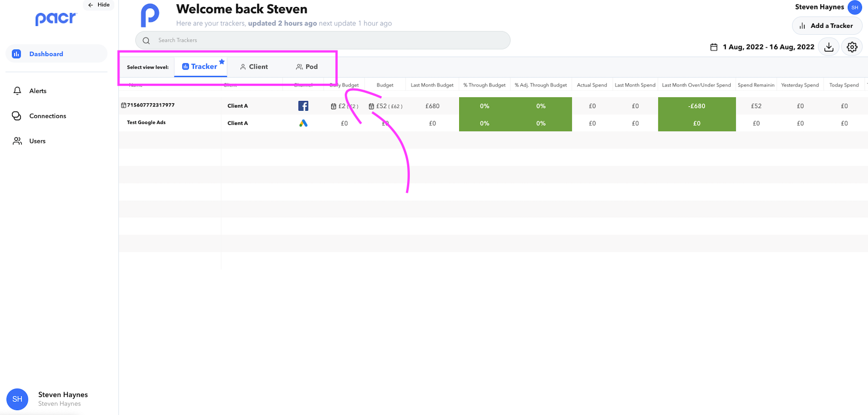
Task: Click the calendar icon beside date range
Action: point(714,47)
